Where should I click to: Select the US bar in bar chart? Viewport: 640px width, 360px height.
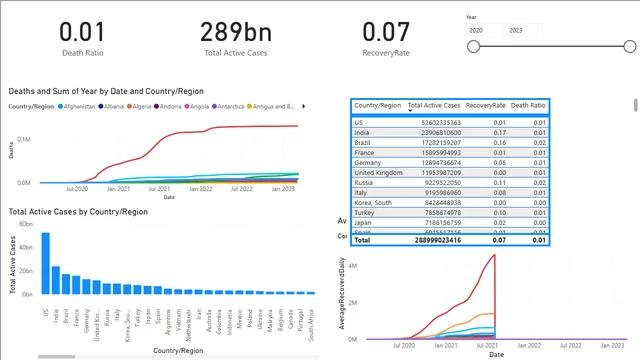(46, 263)
